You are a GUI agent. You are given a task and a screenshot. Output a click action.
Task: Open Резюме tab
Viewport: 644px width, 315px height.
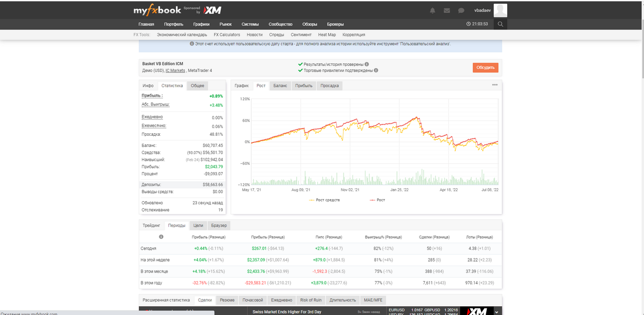coord(227,300)
